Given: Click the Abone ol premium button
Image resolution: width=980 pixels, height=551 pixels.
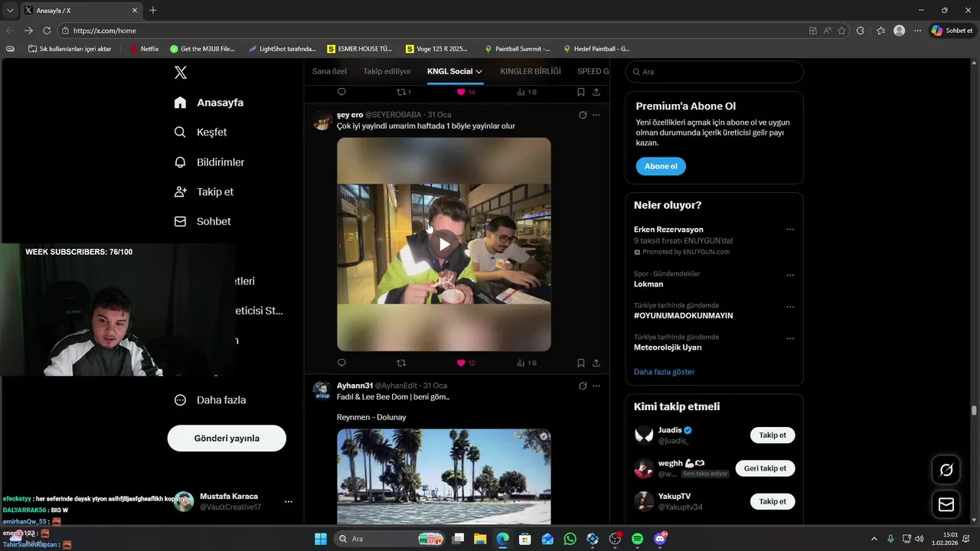Looking at the screenshot, I should click(x=661, y=166).
